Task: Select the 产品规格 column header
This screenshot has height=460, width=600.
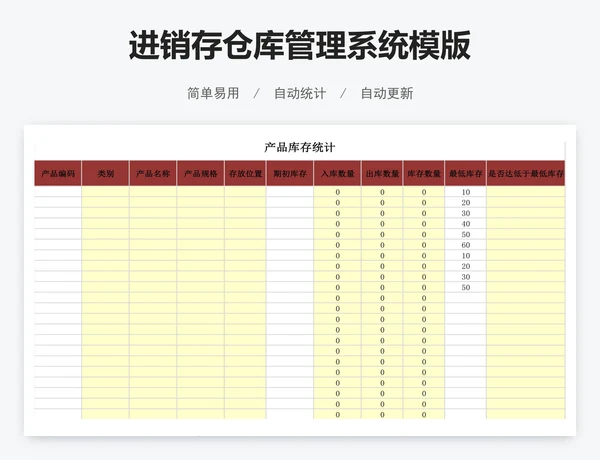Action: pyautogui.click(x=201, y=173)
